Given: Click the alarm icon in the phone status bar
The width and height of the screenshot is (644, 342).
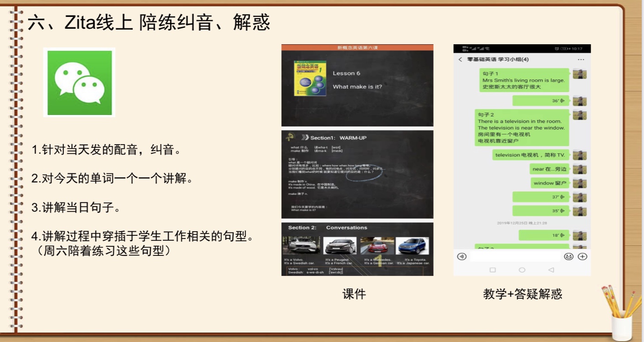Looking at the screenshot, I should click(x=556, y=48).
